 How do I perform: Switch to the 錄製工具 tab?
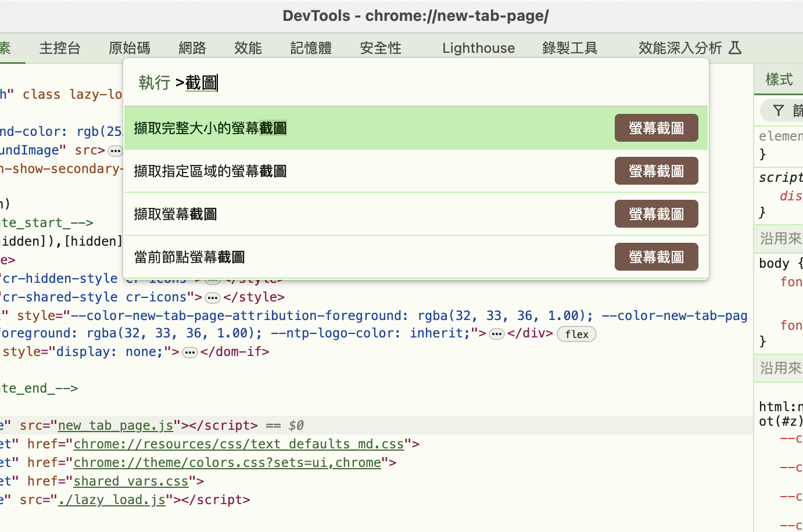point(570,48)
